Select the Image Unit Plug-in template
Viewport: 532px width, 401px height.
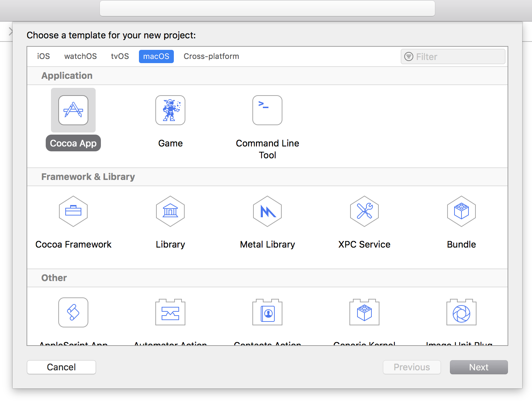461,312
